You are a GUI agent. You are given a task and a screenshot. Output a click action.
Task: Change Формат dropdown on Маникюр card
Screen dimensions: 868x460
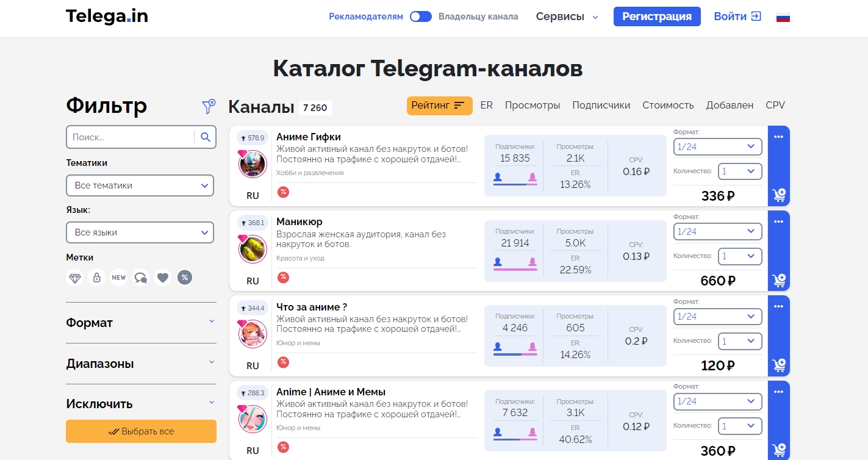717,231
